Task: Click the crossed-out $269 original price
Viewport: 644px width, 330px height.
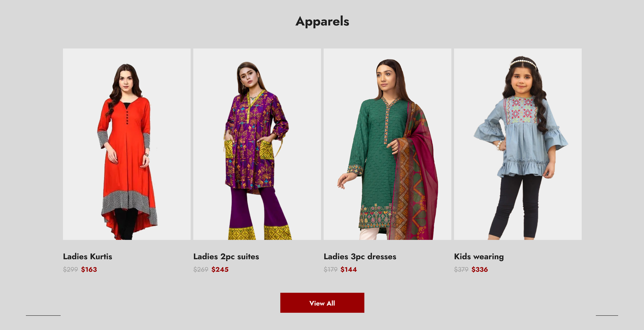Action: 201,269
